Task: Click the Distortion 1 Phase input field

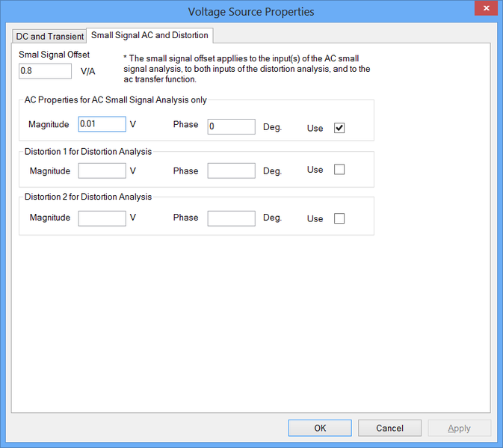Action: tap(231, 171)
